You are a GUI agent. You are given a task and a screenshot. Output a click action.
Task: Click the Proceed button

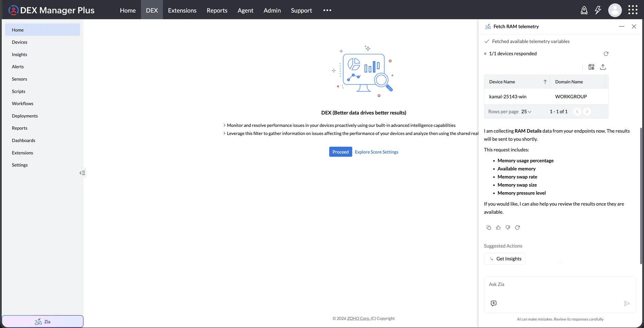point(340,152)
